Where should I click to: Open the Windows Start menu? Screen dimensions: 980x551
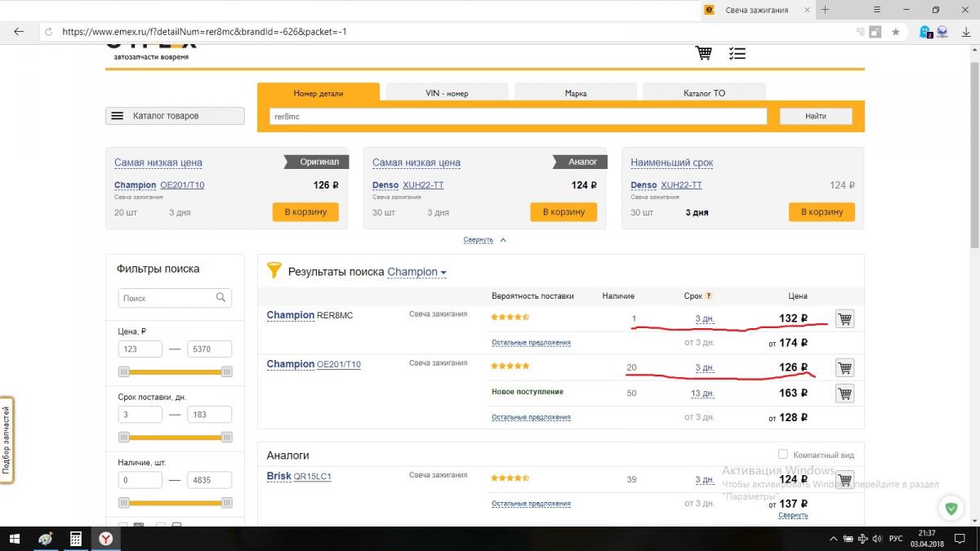[15, 539]
